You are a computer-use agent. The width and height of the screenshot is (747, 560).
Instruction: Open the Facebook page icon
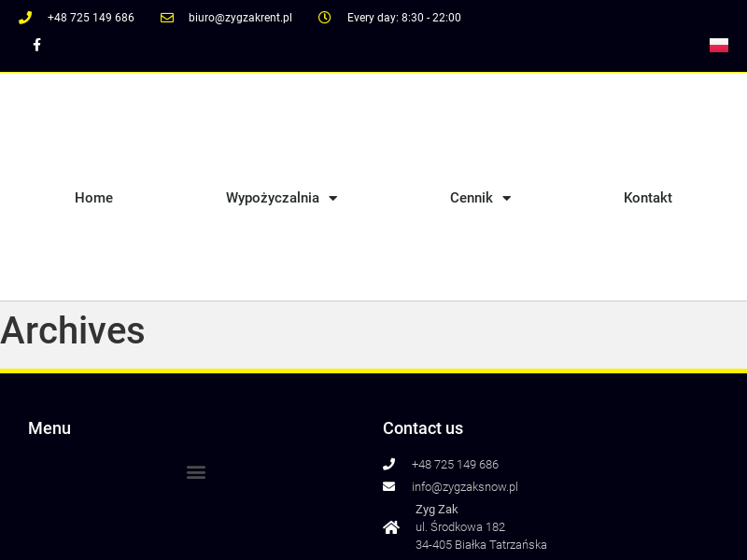pos(36,45)
